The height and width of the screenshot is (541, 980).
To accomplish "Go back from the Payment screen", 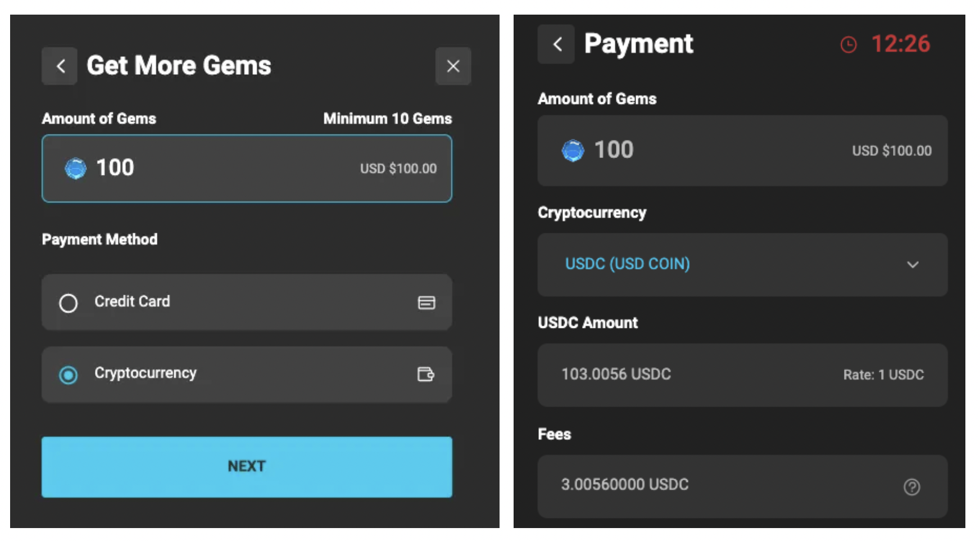I will pyautogui.click(x=556, y=44).
